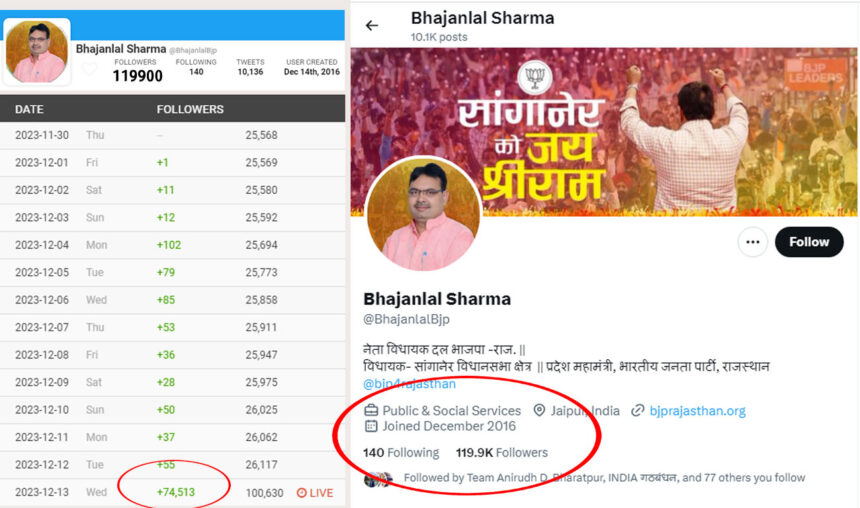The image size is (860, 508).
Task: Click the Follow button
Action: 809,242
